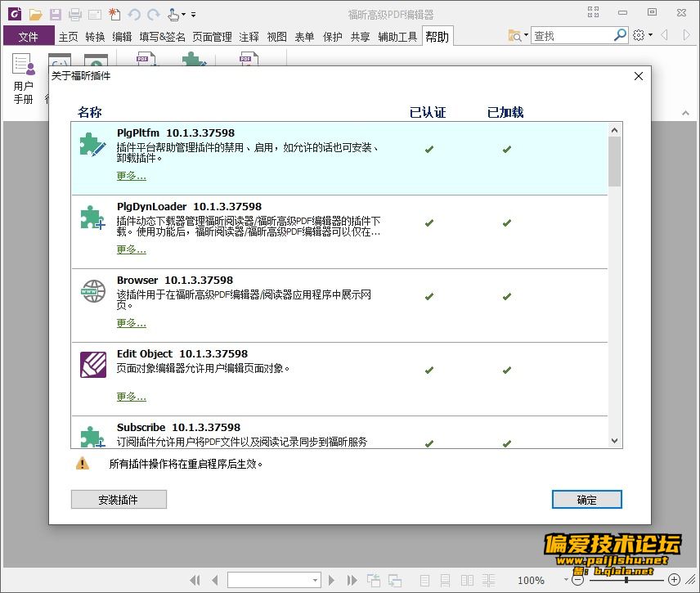Close the 关于福昕插件 dialog
Viewport: 700px width, 593px height.
(639, 76)
